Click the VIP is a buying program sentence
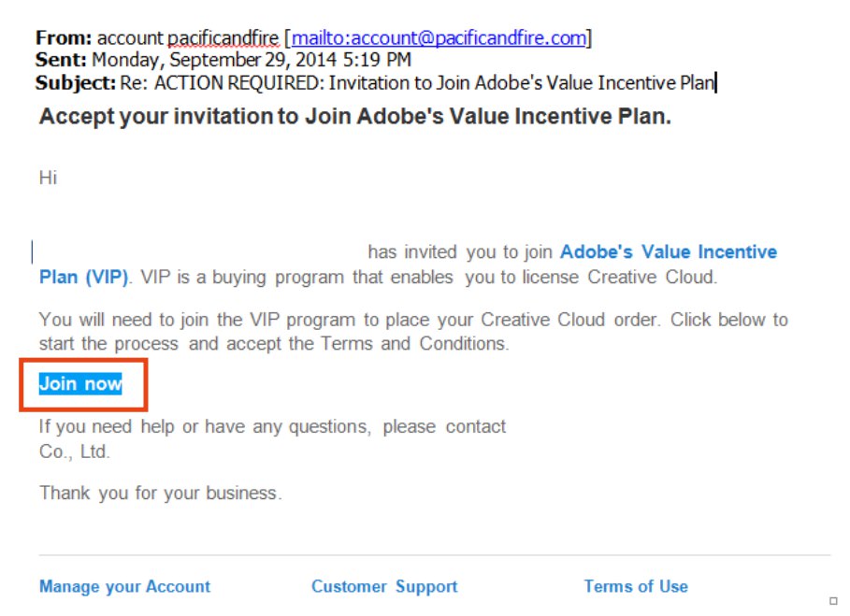 point(429,277)
